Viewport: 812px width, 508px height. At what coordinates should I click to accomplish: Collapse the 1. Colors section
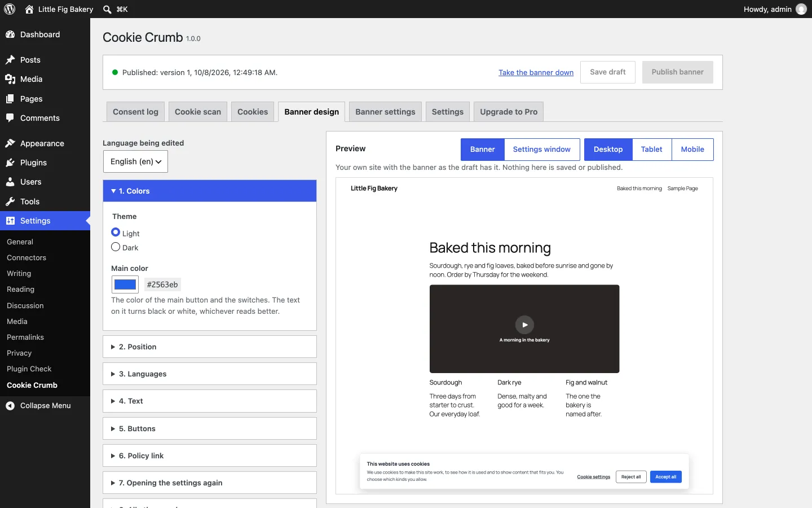pyautogui.click(x=210, y=191)
